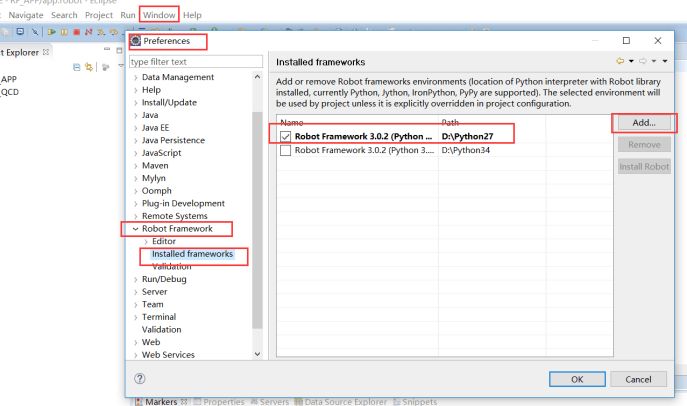Click the Open Console monitor toolbar icon
Image resolution: width=687 pixels, height=406 pixels.
(20, 32)
